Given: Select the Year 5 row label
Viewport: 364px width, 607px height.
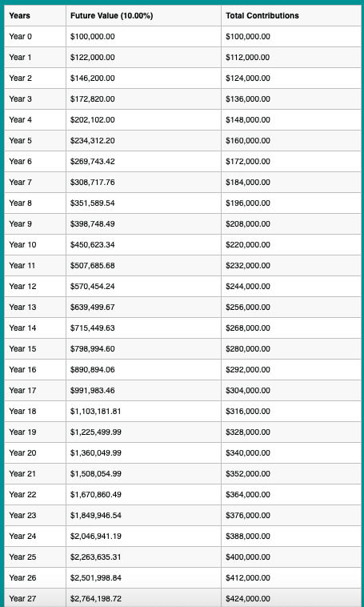Looking at the screenshot, I should click(21, 140).
